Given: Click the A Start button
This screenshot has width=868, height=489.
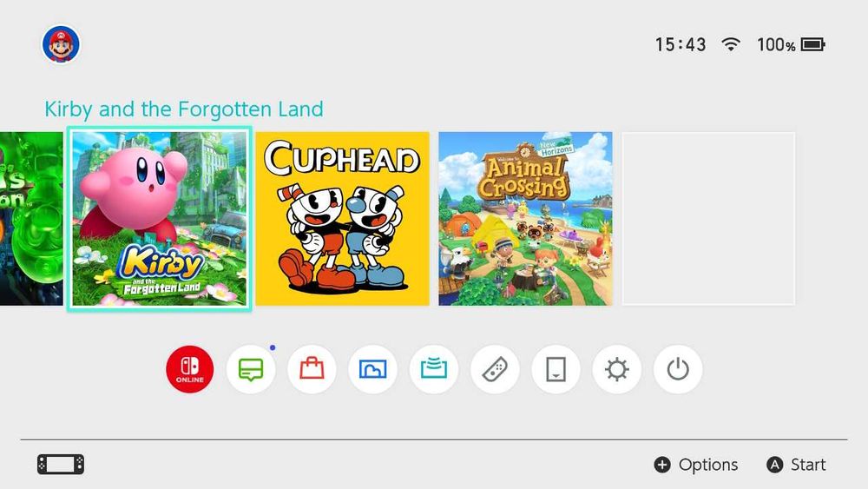Looking at the screenshot, I should (796, 465).
